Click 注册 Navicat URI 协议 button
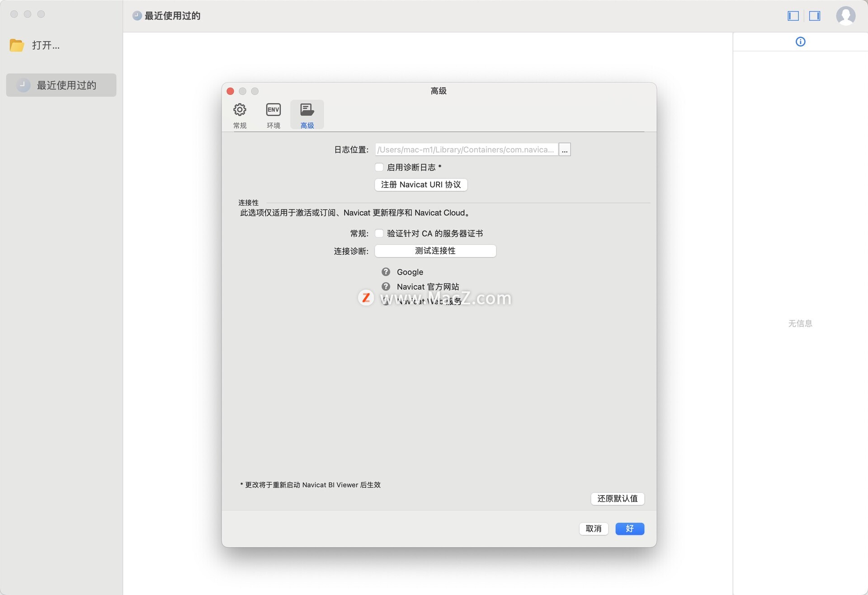This screenshot has height=595, width=868. (421, 185)
